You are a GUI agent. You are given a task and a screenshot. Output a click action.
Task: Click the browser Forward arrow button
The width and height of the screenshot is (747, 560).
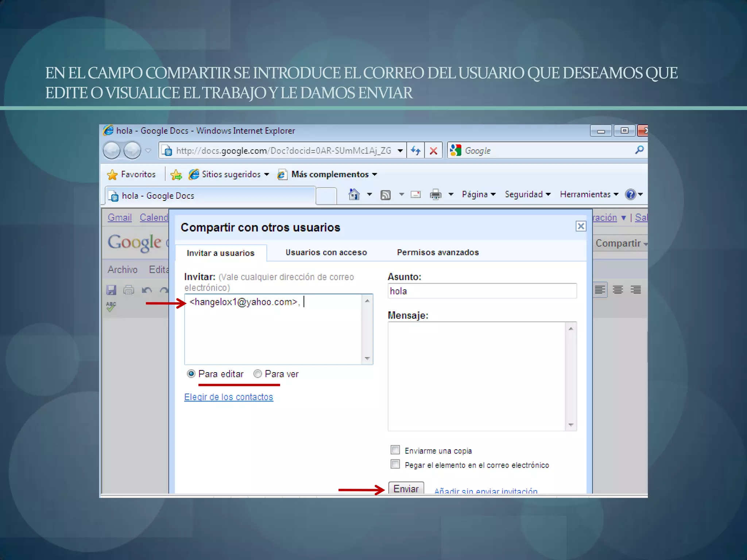pos(132,150)
